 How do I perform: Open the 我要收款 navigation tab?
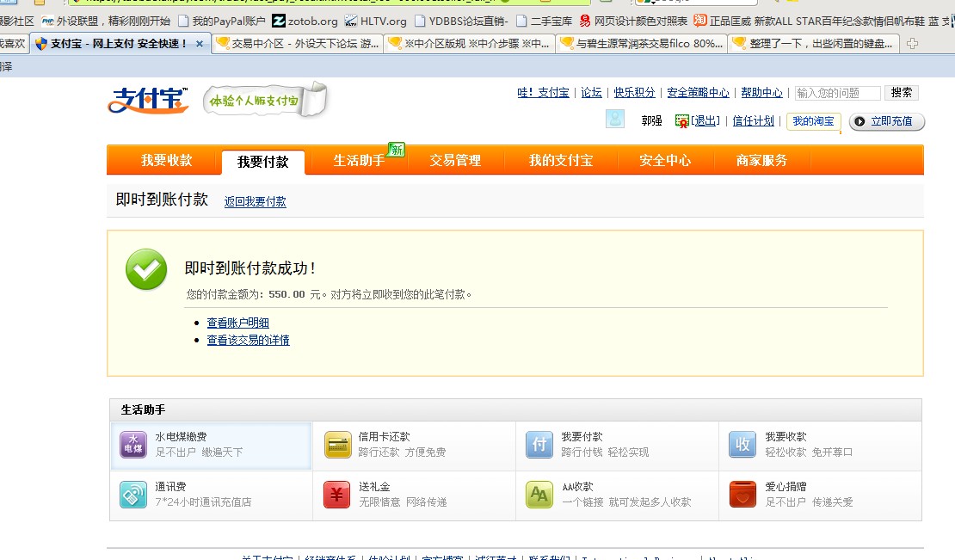[166, 161]
